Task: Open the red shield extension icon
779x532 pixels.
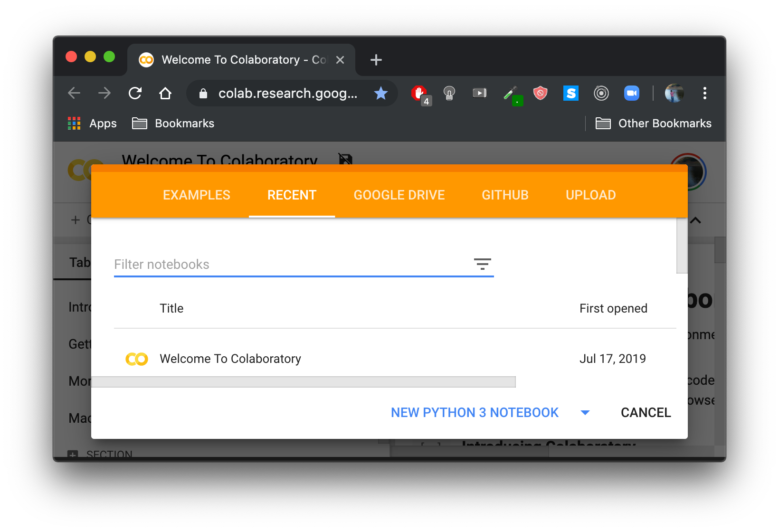Action: point(541,93)
